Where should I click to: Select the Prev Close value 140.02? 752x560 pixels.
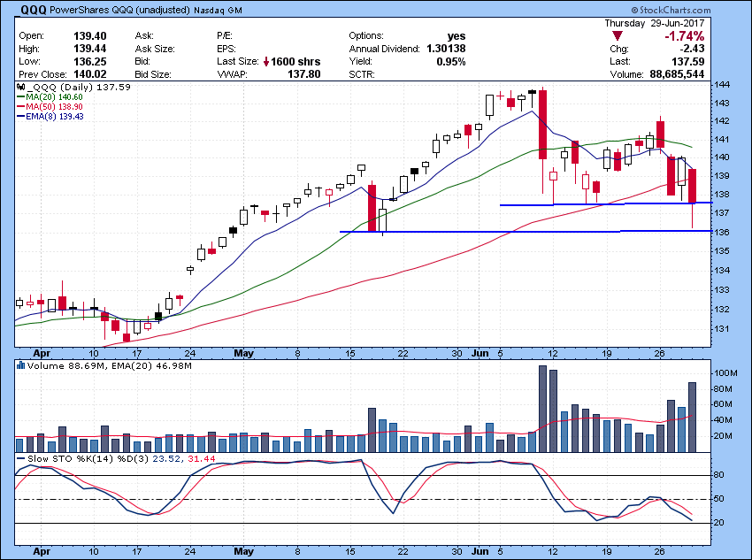(x=89, y=74)
